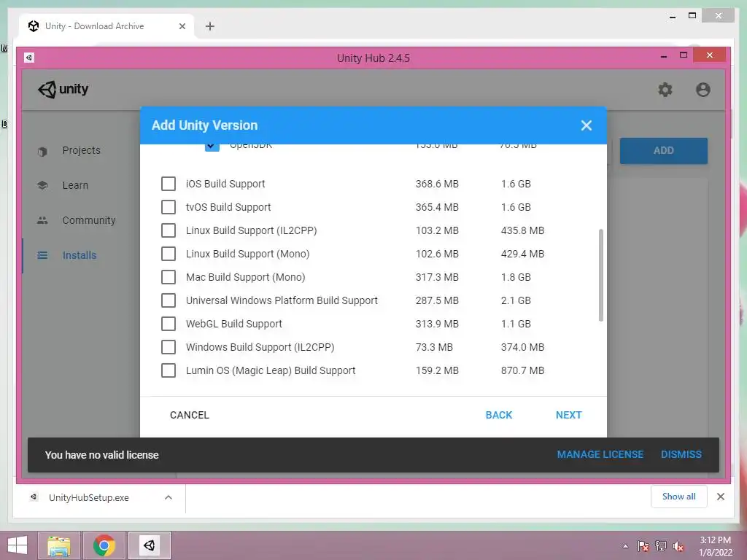747x560 pixels.
Task: Click the Projects cube icon in the sidebar
Action: click(x=42, y=152)
